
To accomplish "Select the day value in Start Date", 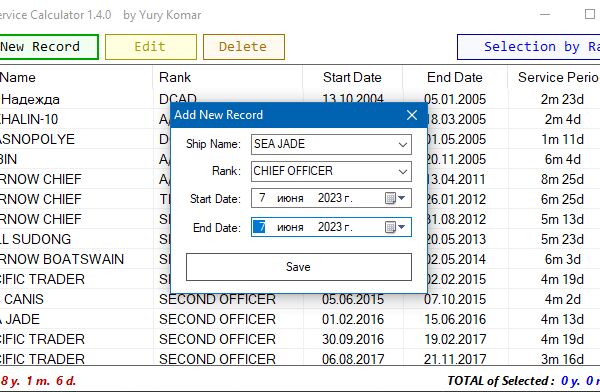I will (x=262, y=198).
